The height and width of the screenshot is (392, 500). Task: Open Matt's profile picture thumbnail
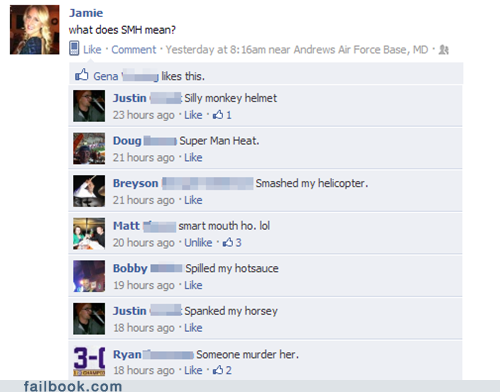tap(89, 234)
